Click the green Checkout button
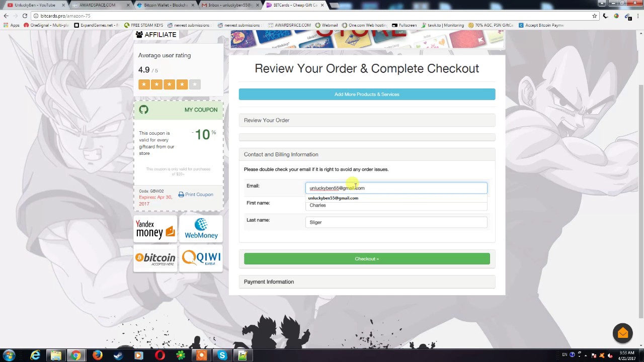Image resolution: width=644 pixels, height=362 pixels. [x=367, y=258]
